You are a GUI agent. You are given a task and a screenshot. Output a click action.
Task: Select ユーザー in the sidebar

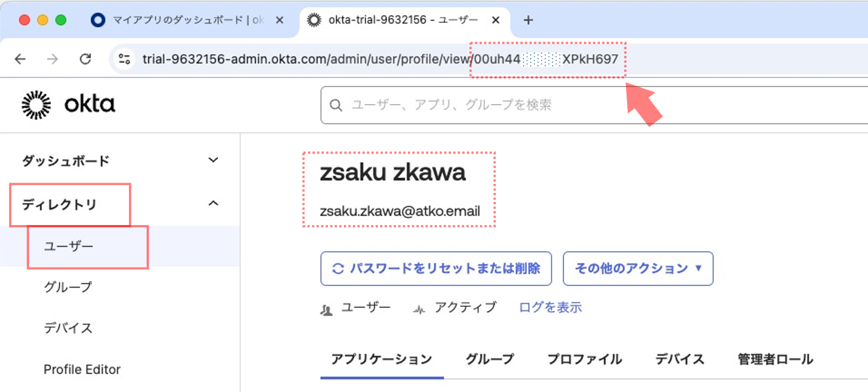pyautogui.click(x=69, y=247)
